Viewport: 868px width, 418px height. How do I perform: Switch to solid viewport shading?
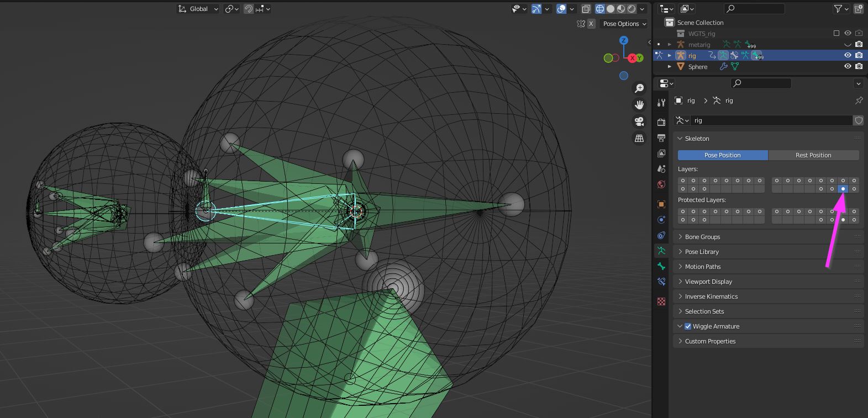(611, 9)
